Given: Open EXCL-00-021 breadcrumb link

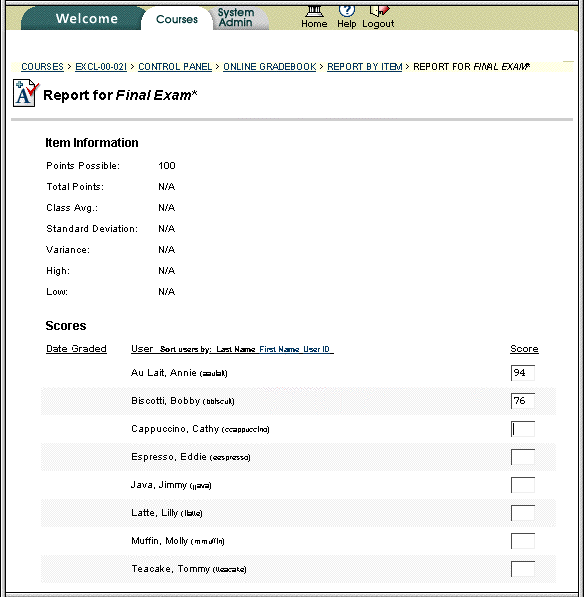Looking at the screenshot, I should coord(101,67).
